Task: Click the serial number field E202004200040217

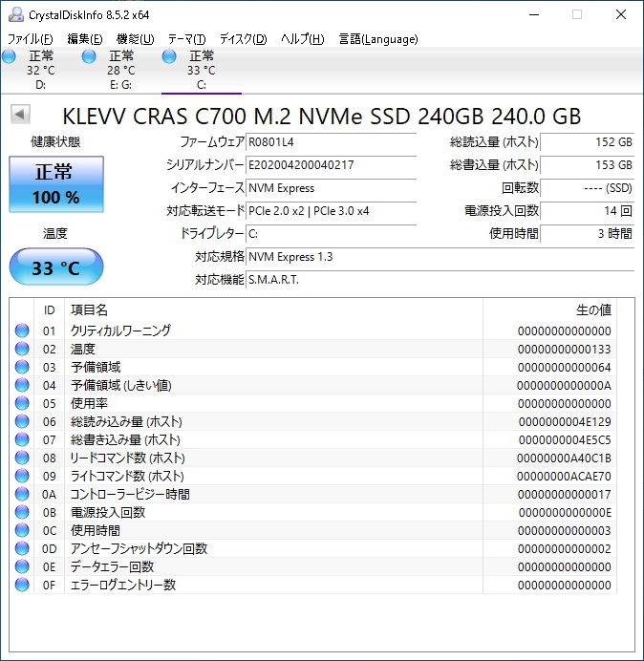Action: [331, 165]
